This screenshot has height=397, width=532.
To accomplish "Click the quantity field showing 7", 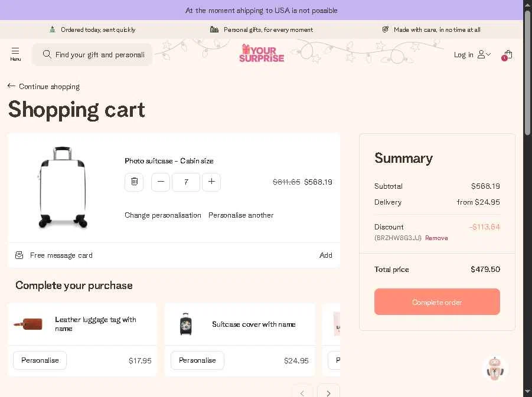I will (x=186, y=182).
